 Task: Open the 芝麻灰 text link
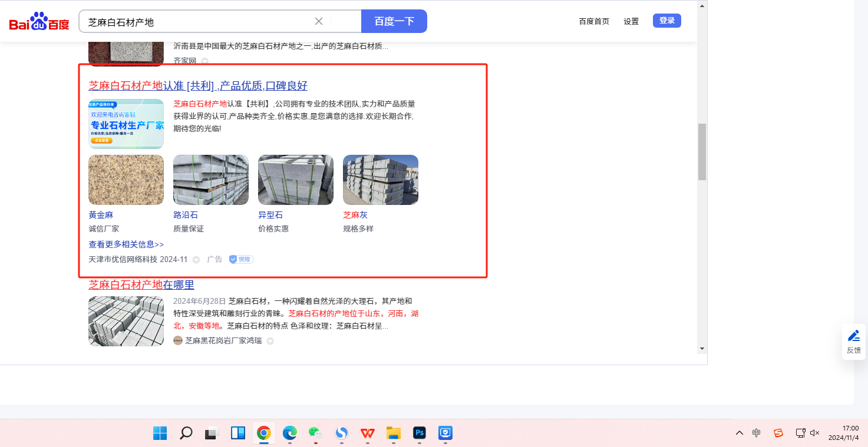click(355, 215)
